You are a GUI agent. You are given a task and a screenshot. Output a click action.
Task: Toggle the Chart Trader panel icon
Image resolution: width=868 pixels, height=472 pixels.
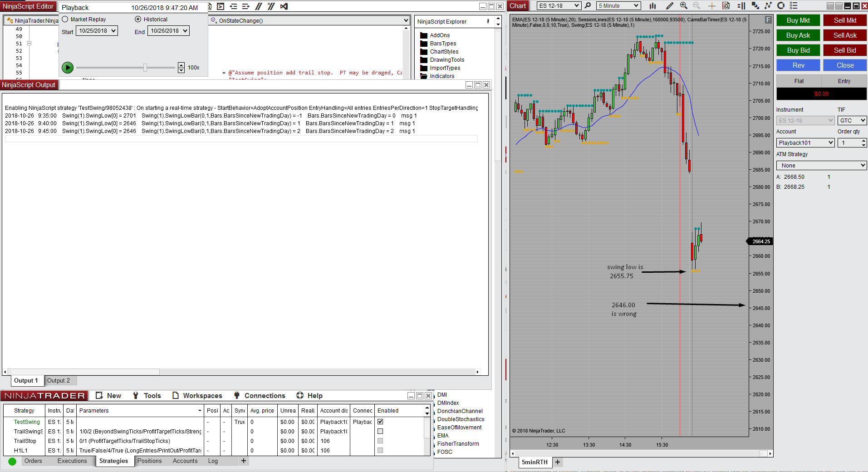(x=741, y=6)
